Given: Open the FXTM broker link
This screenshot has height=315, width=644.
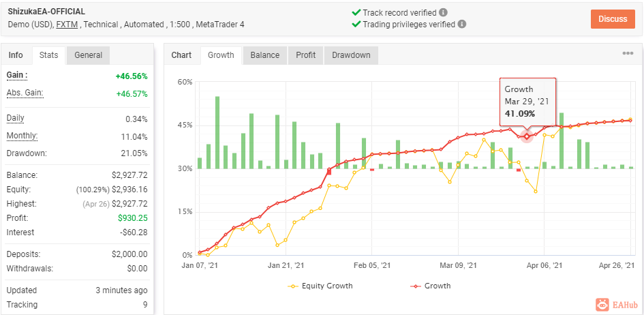Looking at the screenshot, I should pos(67,25).
